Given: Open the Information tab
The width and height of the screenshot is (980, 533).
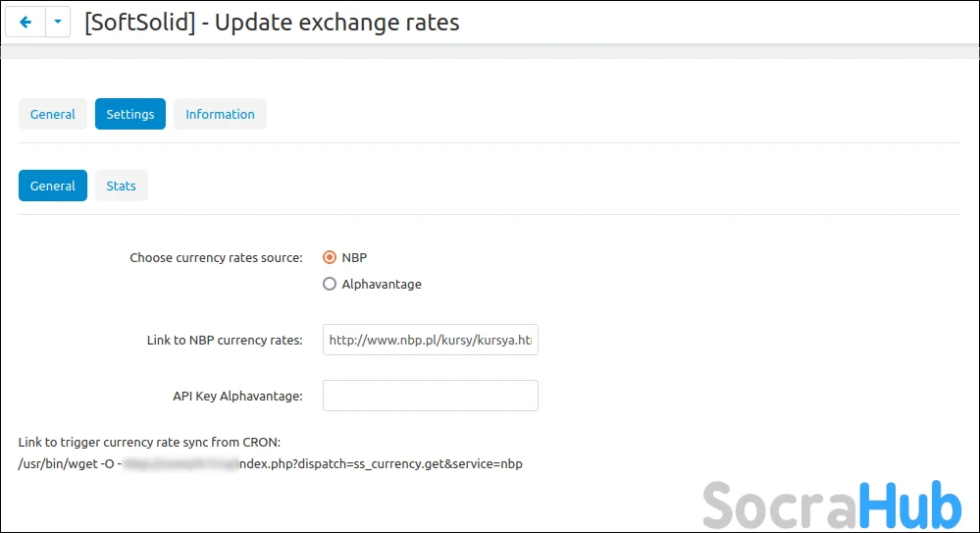Looking at the screenshot, I should (x=220, y=115).
